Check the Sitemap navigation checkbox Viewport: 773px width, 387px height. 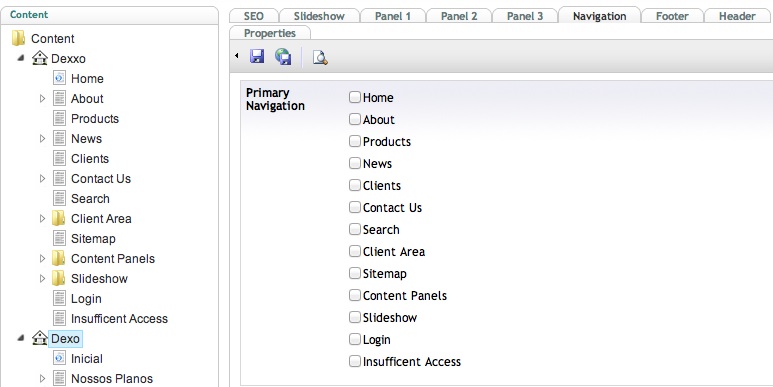(355, 273)
